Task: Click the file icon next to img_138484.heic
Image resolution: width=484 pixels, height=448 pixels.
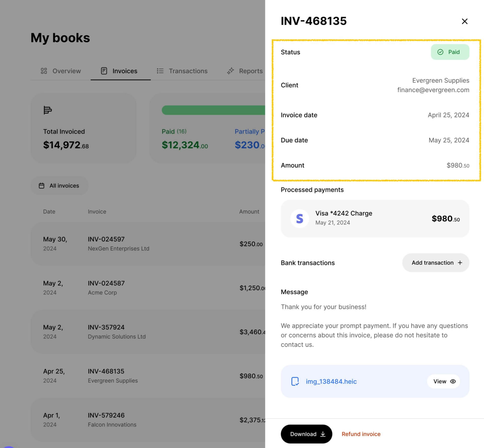Action: click(x=295, y=381)
